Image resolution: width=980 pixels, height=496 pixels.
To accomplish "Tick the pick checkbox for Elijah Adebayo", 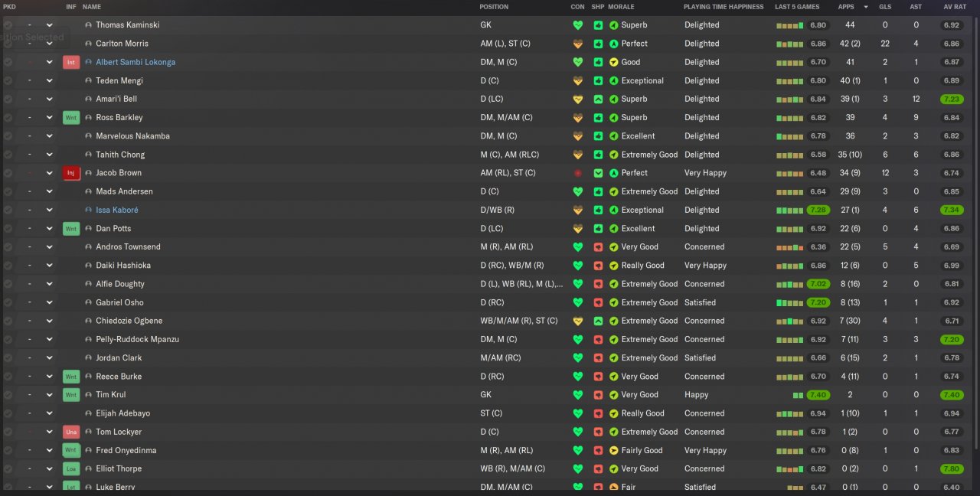I will (8, 413).
